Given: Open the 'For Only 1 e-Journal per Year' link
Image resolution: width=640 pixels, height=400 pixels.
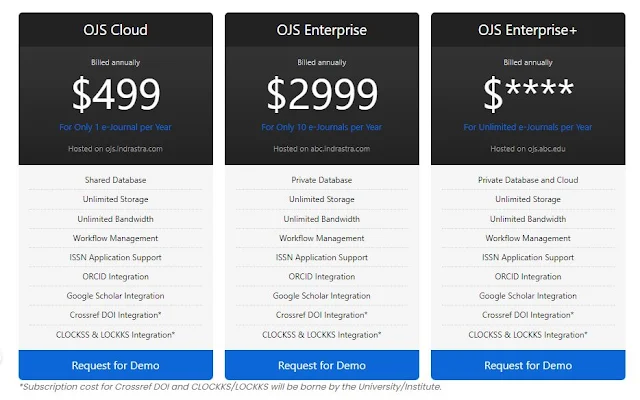Looking at the screenshot, I should (x=116, y=127).
